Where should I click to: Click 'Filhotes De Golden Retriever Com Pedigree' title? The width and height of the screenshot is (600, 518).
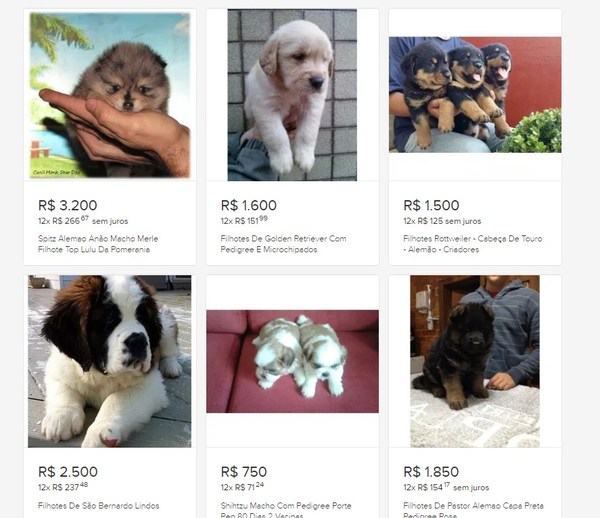[x=283, y=244]
